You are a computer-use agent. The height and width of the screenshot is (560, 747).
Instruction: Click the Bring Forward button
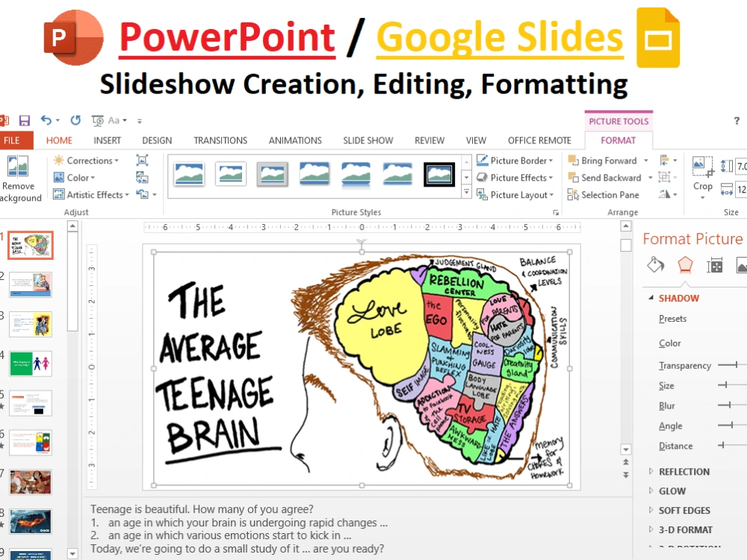[603, 161]
